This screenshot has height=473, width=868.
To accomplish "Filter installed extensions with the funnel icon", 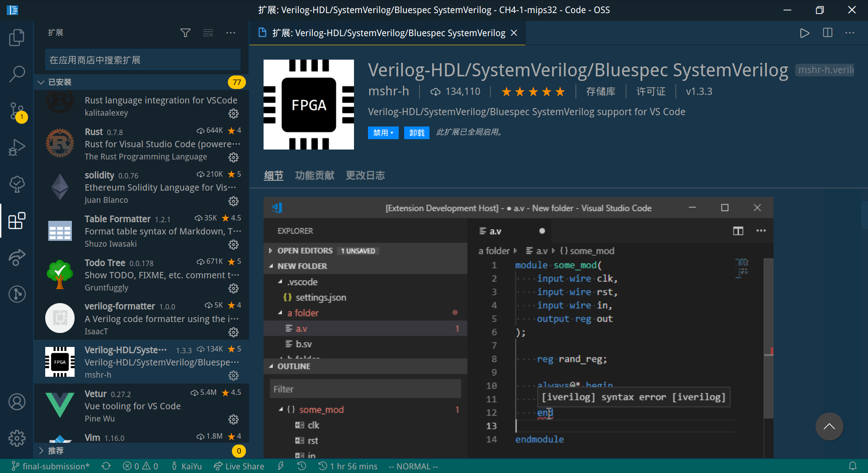I will (x=185, y=33).
